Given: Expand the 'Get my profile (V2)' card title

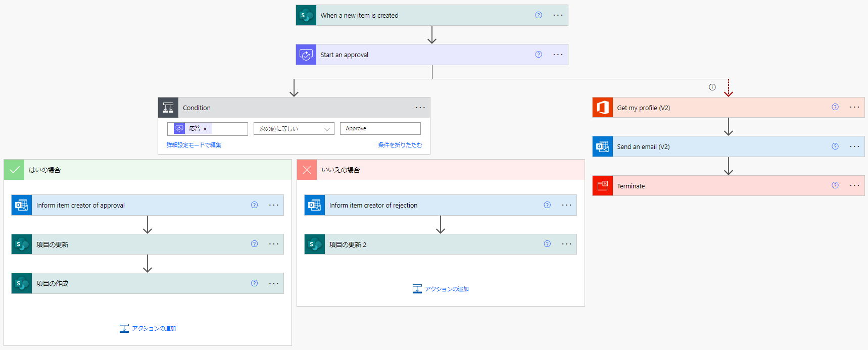Looking at the screenshot, I should point(643,108).
